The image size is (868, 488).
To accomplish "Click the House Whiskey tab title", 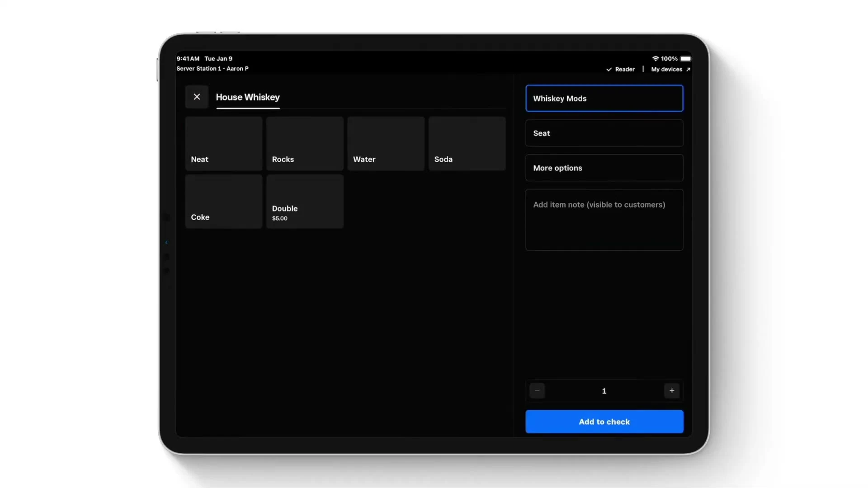I will (248, 97).
